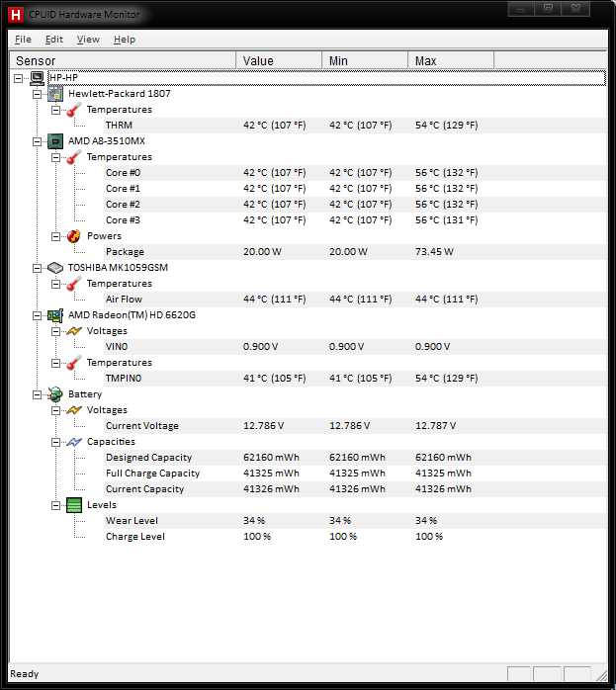
Task: Click the Capacities graph icon
Action: point(74,442)
